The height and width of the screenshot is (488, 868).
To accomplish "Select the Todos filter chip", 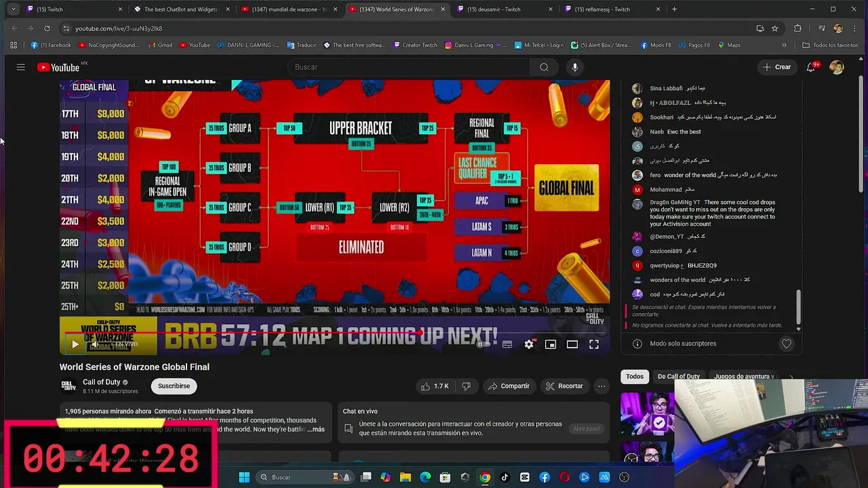I will pyautogui.click(x=635, y=376).
